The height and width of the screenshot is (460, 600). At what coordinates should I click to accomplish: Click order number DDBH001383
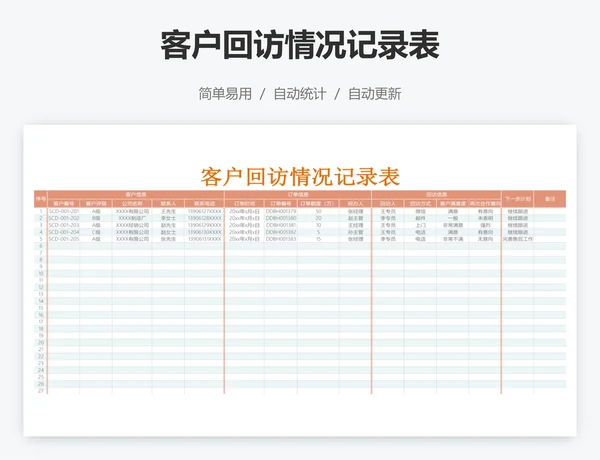pyautogui.click(x=281, y=239)
